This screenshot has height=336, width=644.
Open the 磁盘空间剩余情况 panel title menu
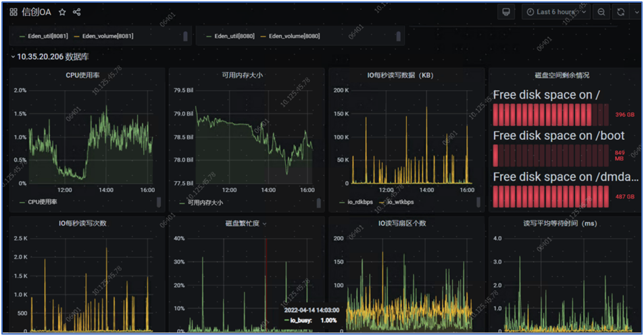click(x=562, y=75)
